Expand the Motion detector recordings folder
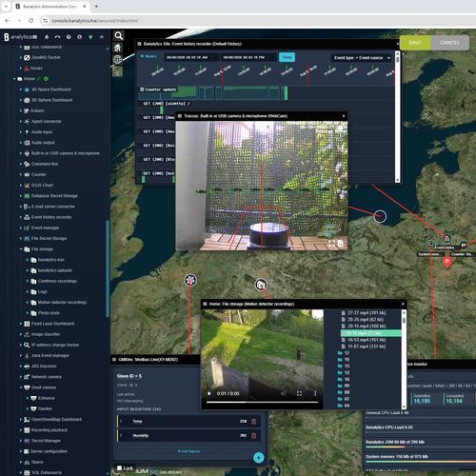The image size is (476, 476). [28, 303]
